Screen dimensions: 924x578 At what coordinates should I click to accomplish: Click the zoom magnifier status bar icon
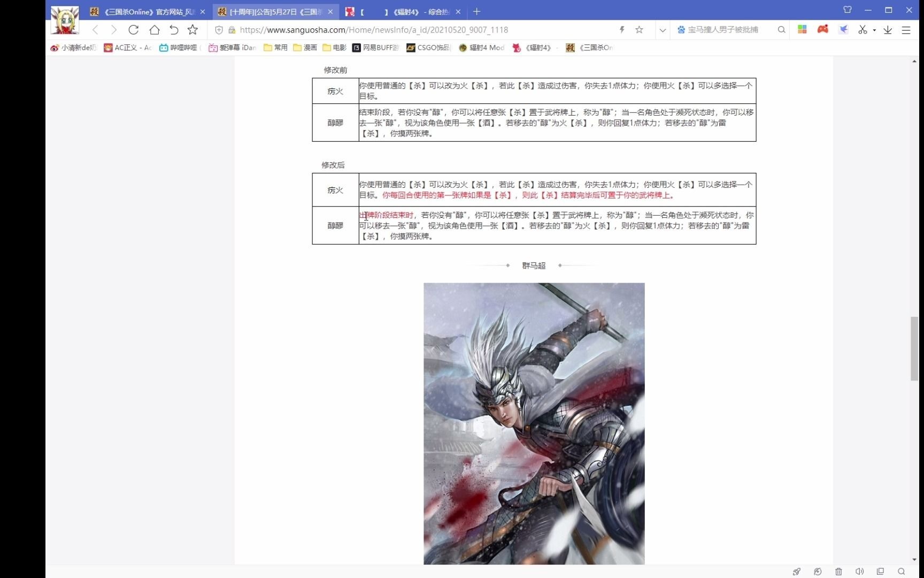[901, 572]
